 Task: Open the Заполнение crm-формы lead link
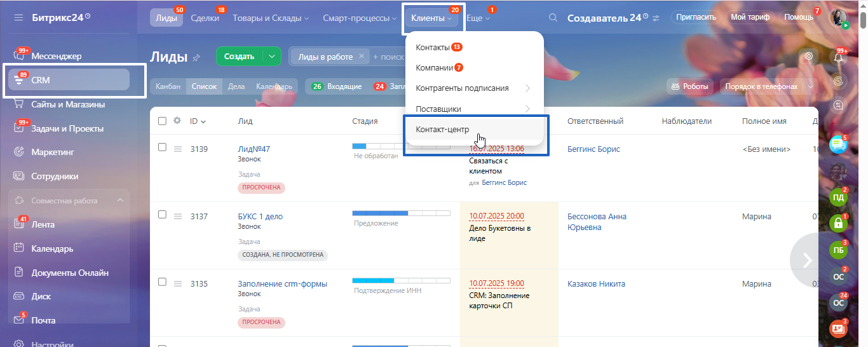(x=283, y=284)
